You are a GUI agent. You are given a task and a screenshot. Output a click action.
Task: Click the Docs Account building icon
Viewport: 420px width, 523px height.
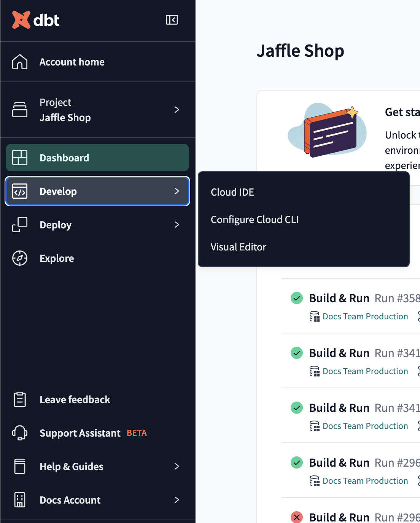coord(20,500)
